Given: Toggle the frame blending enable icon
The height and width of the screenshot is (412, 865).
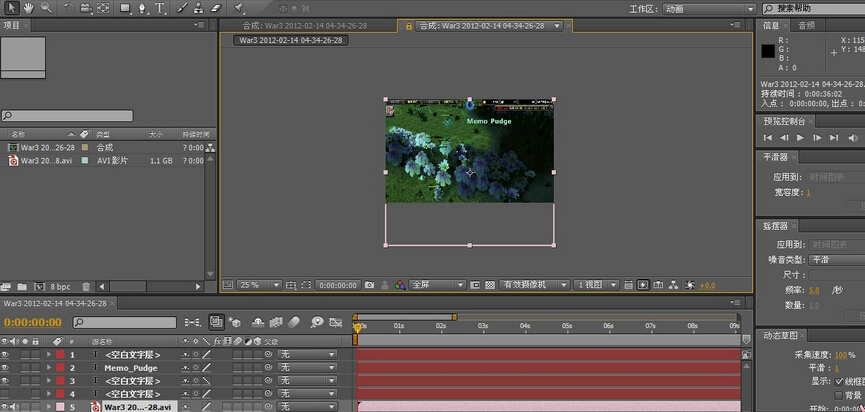Looking at the screenshot, I should [276, 322].
